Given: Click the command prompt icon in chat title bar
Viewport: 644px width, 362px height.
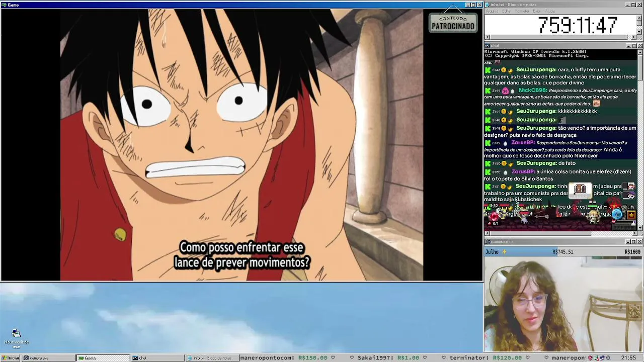Looking at the screenshot, I should coord(487,45).
